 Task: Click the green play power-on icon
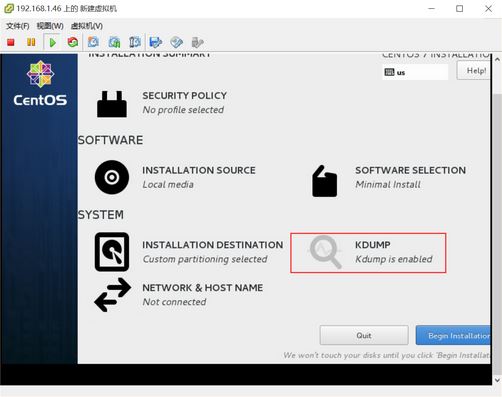(52, 42)
